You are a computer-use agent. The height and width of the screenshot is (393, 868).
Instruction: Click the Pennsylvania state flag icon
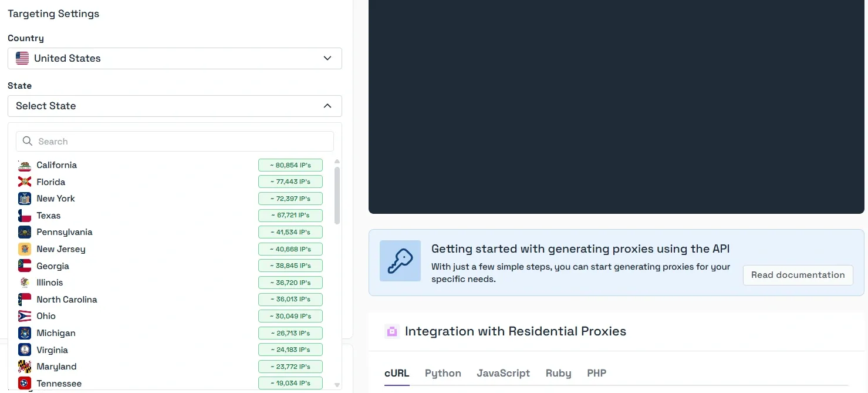click(x=25, y=232)
